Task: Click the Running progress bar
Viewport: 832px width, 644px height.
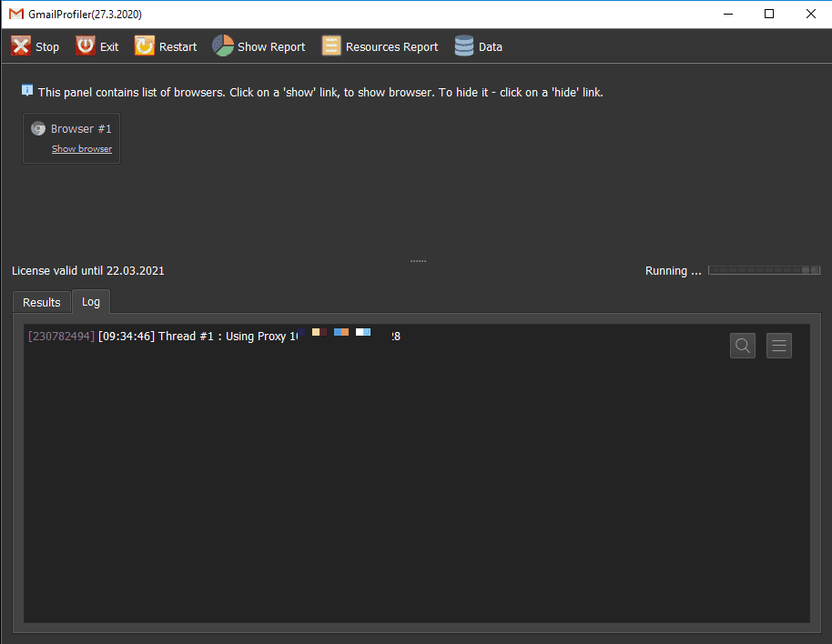Action: [765, 271]
